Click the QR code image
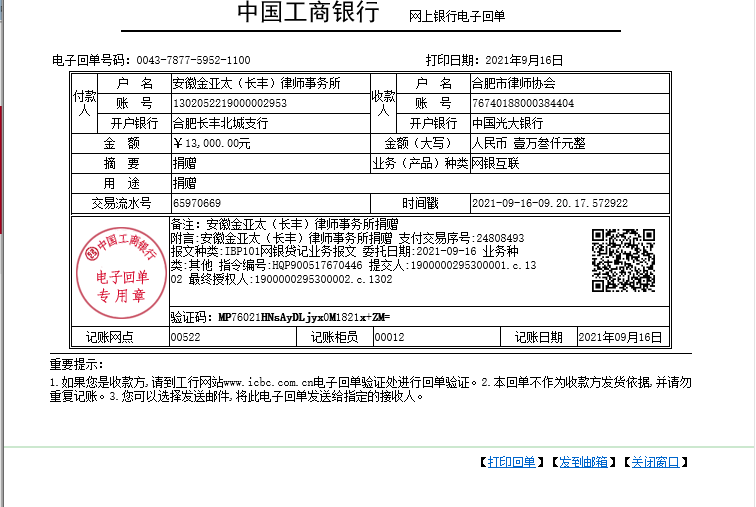This screenshot has height=507, width=756. pyautogui.click(x=623, y=260)
